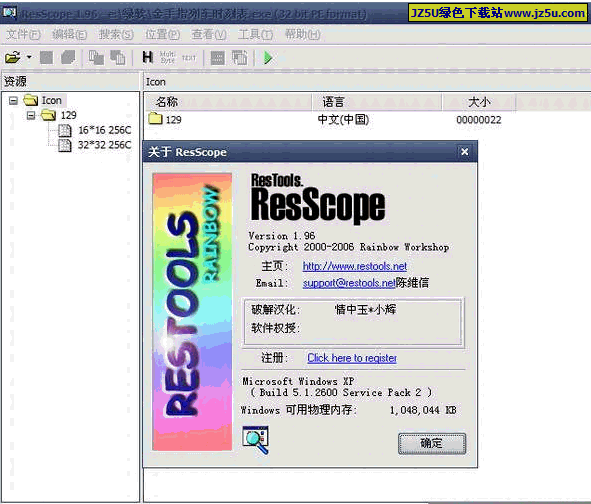Sort by the 语言 column header

(x=377, y=102)
